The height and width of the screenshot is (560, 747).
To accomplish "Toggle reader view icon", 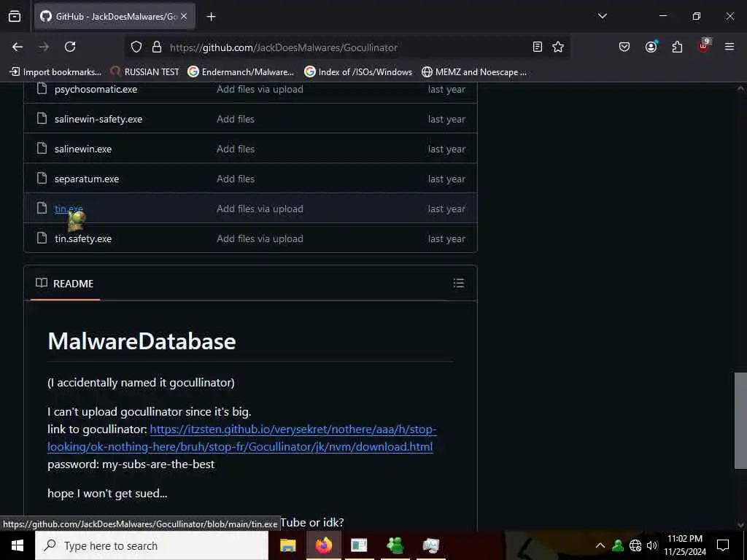I will (x=538, y=47).
